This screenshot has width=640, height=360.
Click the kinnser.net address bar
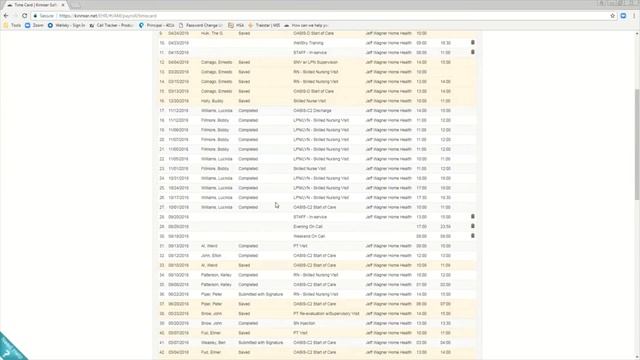point(318,16)
